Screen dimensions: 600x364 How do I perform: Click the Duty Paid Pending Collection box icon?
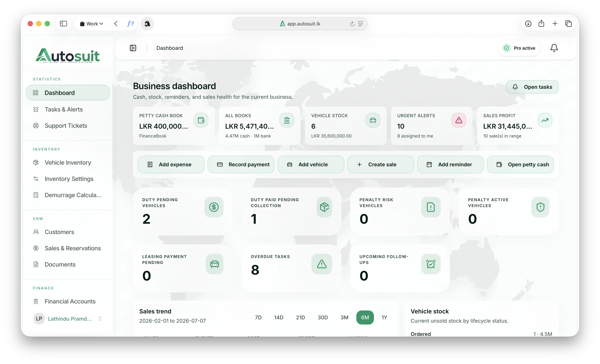coord(324,207)
